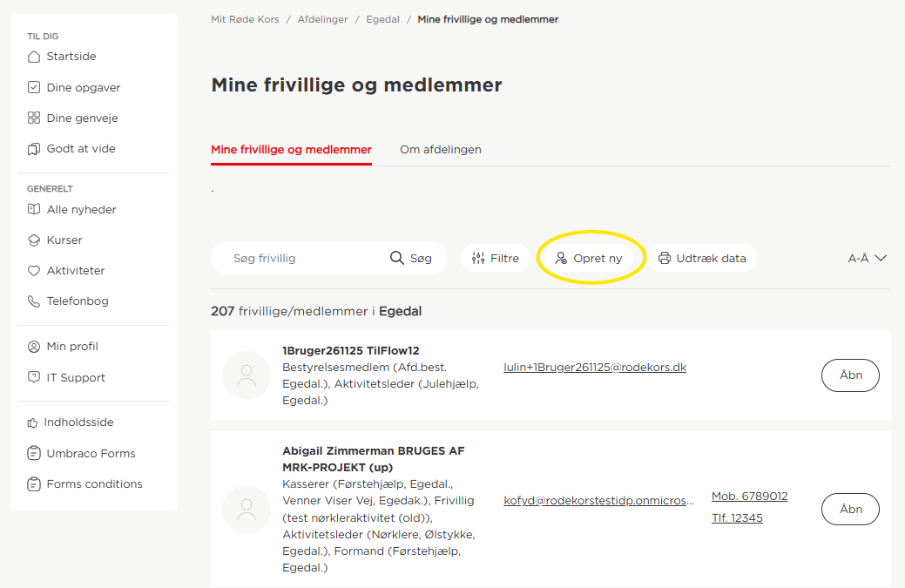
Task: Open Kurser graduation cap icon
Action: (x=34, y=240)
